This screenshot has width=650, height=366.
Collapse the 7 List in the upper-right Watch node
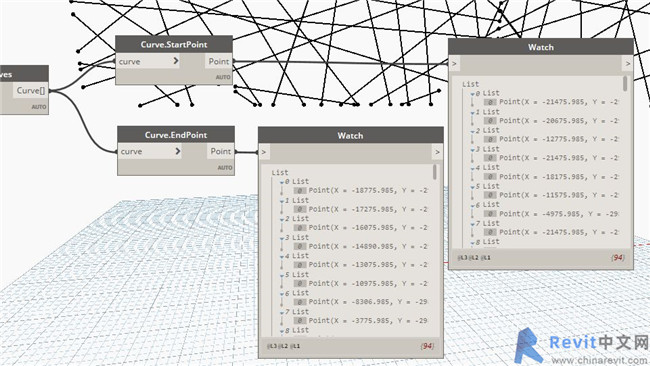(x=472, y=224)
